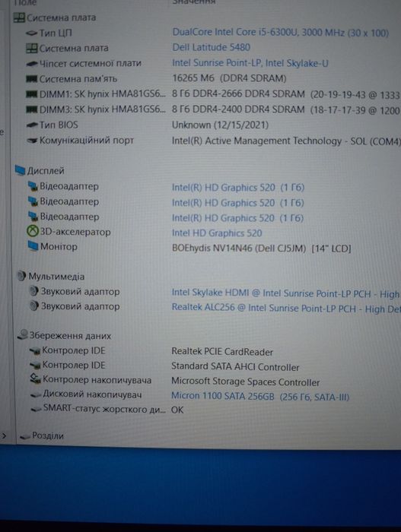
Task: Select the Збереження даних section header
Action: [70, 336]
